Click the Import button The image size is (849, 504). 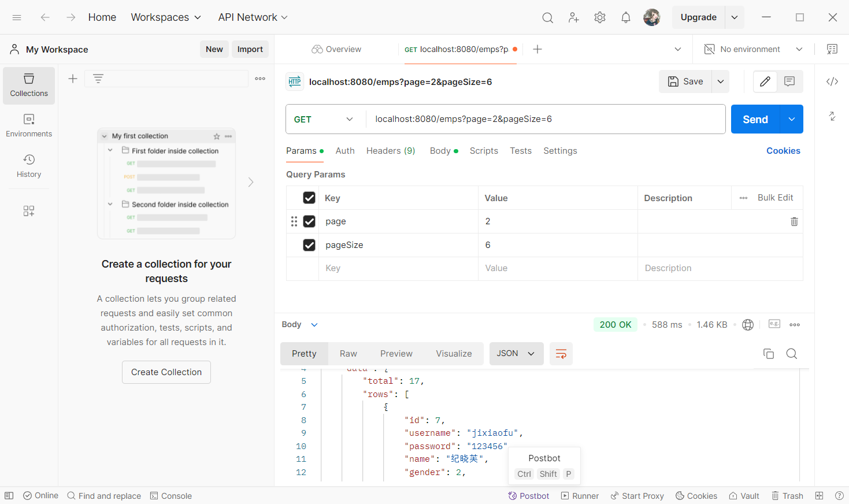250,49
